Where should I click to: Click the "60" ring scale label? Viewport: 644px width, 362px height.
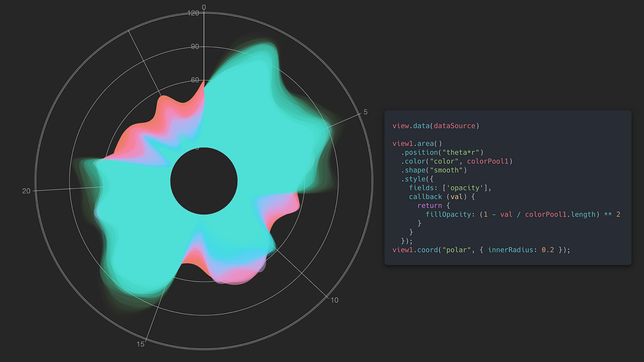pos(196,80)
